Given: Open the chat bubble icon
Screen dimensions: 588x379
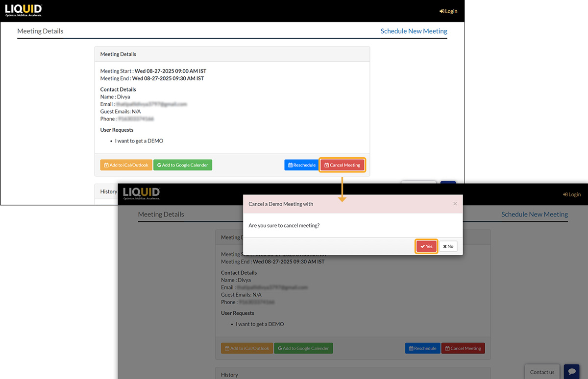Looking at the screenshot, I should click(571, 372).
